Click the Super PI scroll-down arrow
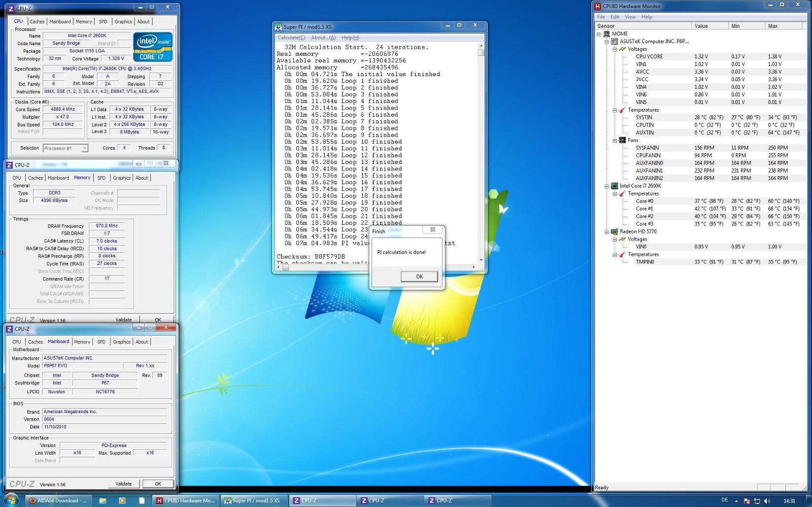This screenshot has height=507, width=812. point(481,260)
